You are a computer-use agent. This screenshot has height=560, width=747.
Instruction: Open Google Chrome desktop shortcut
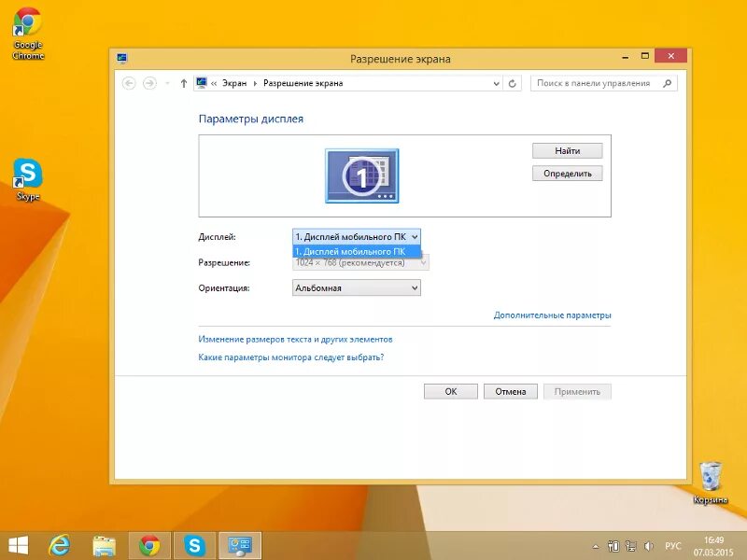point(28,34)
